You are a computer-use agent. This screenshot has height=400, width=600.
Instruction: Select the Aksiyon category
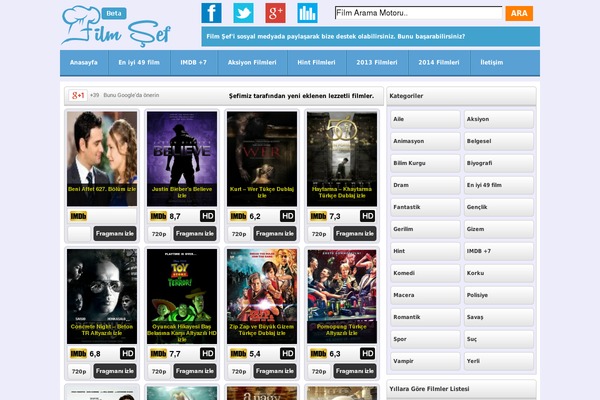[499, 119]
